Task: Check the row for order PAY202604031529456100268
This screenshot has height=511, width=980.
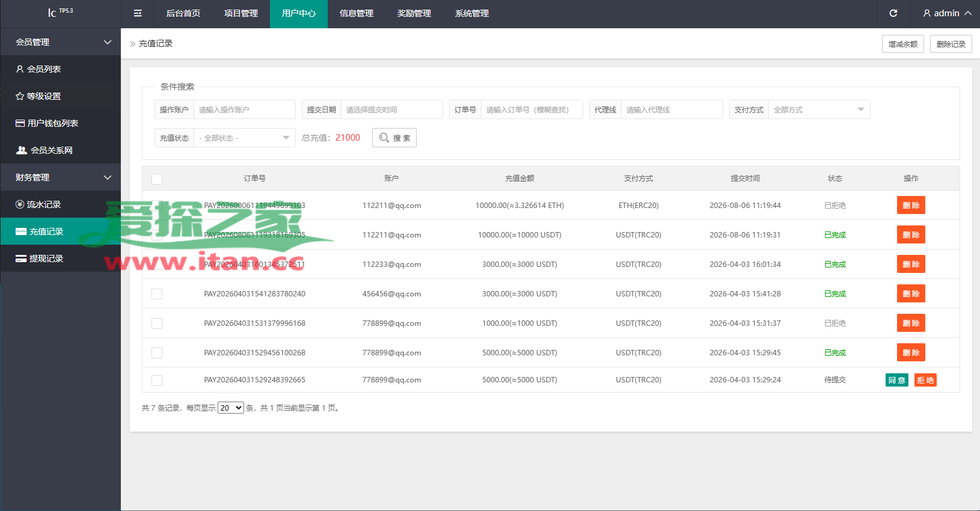Action: [157, 353]
